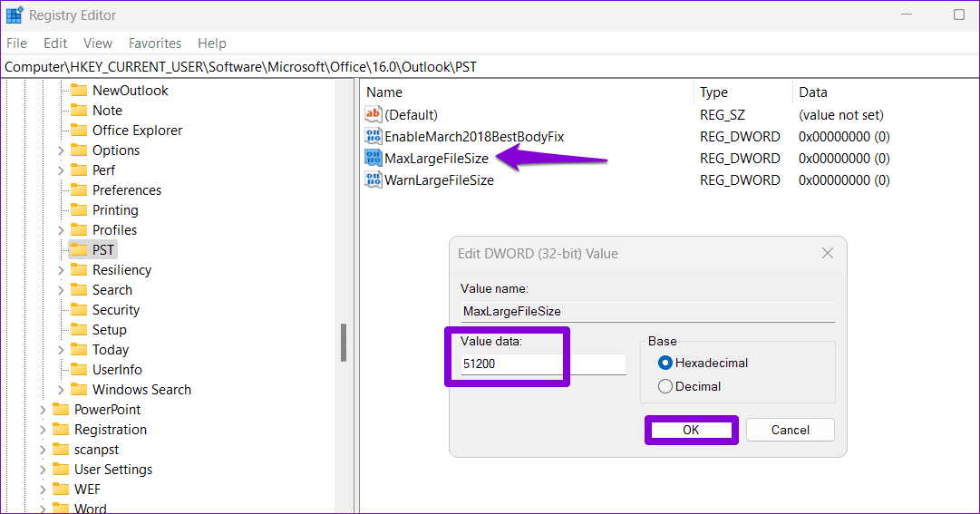The width and height of the screenshot is (980, 514).
Task: Click the Windows Search folder icon
Action: (79, 390)
